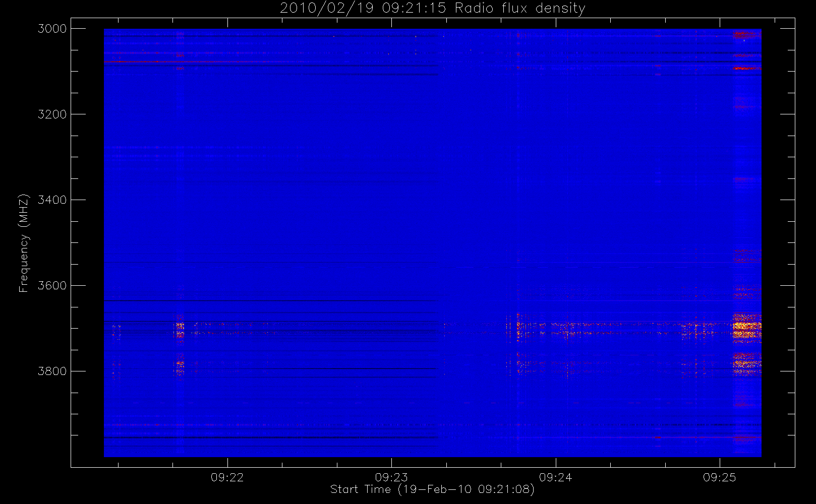Click the 3000 frequency tick label
Image resolution: width=816 pixels, height=504 pixels.
tap(52, 29)
